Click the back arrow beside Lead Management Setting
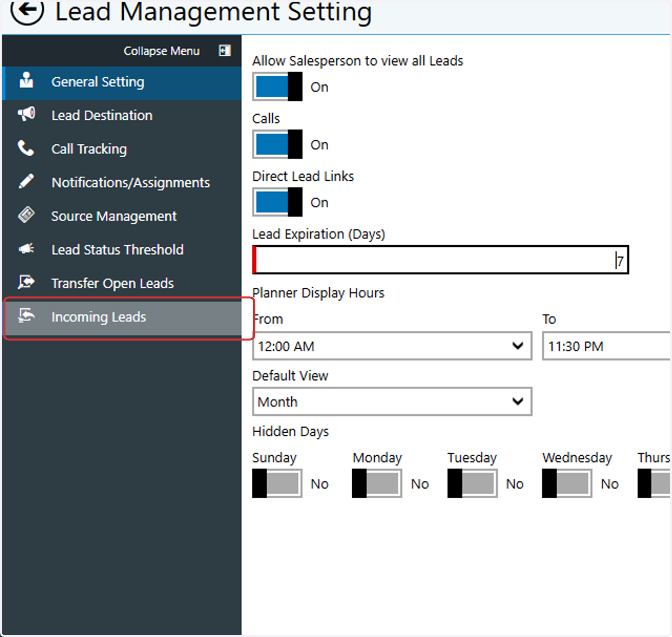The height and width of the screenshot is (637, 672). click(x=27, y=11)
